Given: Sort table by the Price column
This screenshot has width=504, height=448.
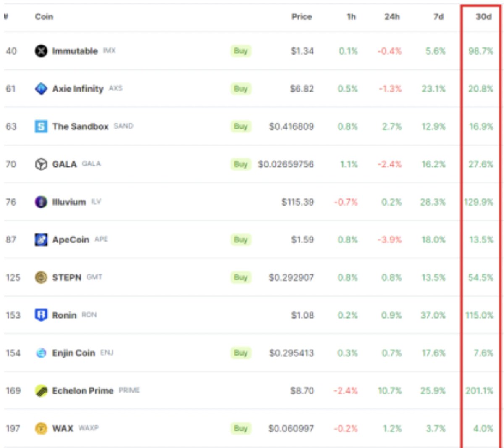Looking at the screenshot, I should (x=302, y=17).
